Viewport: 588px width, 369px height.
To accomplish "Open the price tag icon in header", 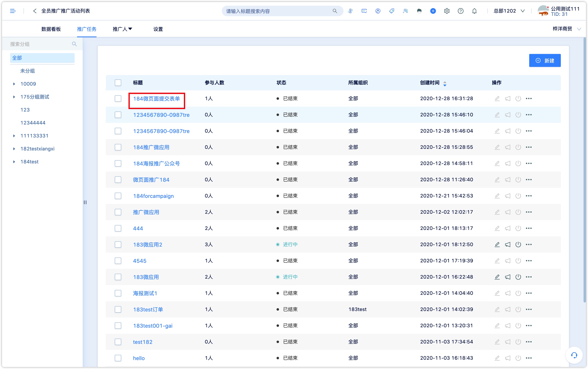I will point(392,11).
